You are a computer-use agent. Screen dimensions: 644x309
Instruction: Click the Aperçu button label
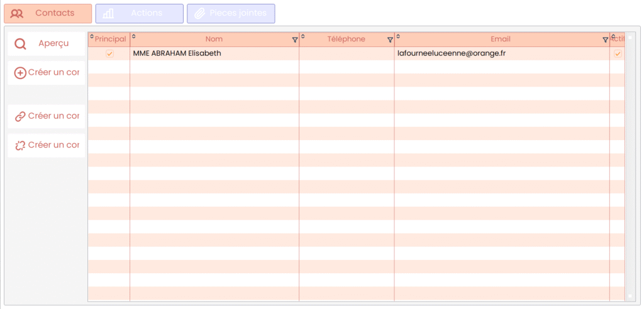(53, 44)
